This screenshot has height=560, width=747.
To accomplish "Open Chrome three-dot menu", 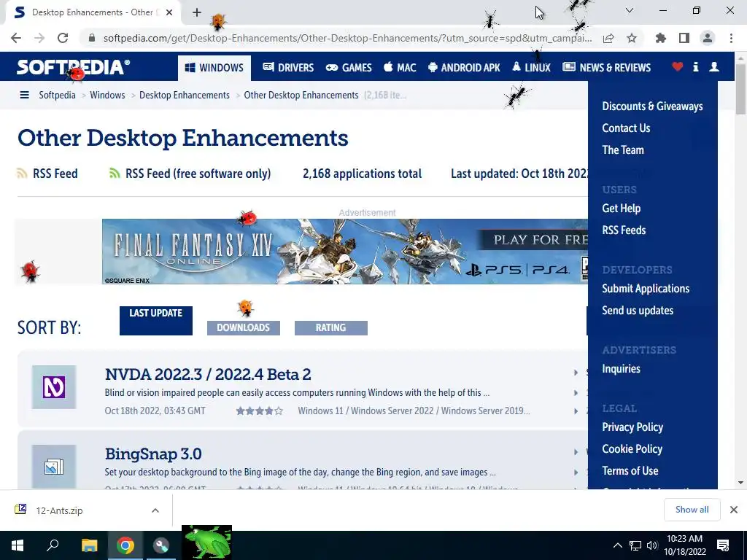I will (731, 38).
